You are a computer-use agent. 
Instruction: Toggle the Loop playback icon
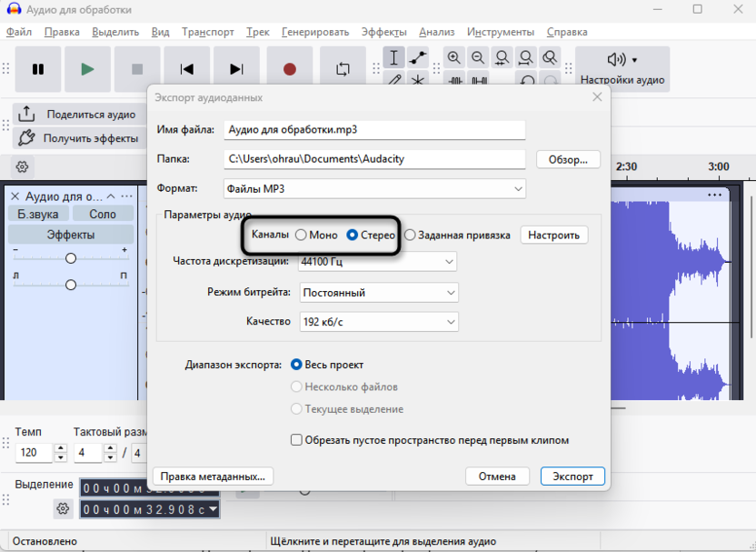pos(343,69)
